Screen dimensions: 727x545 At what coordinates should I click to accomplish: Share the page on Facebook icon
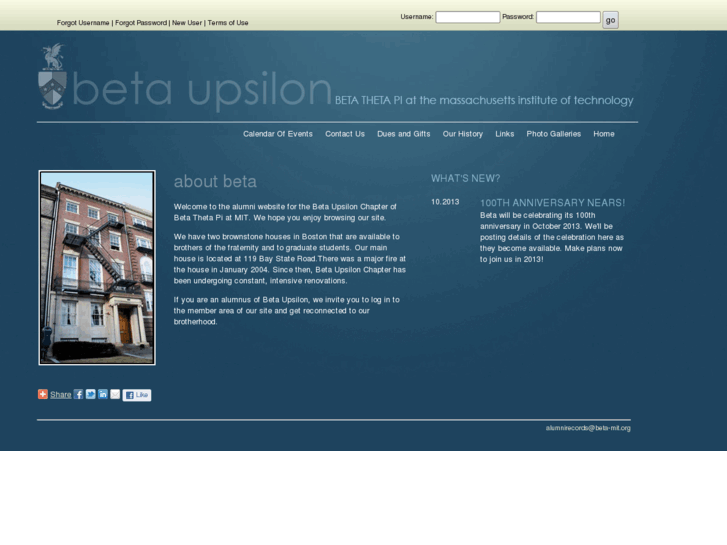78,394
